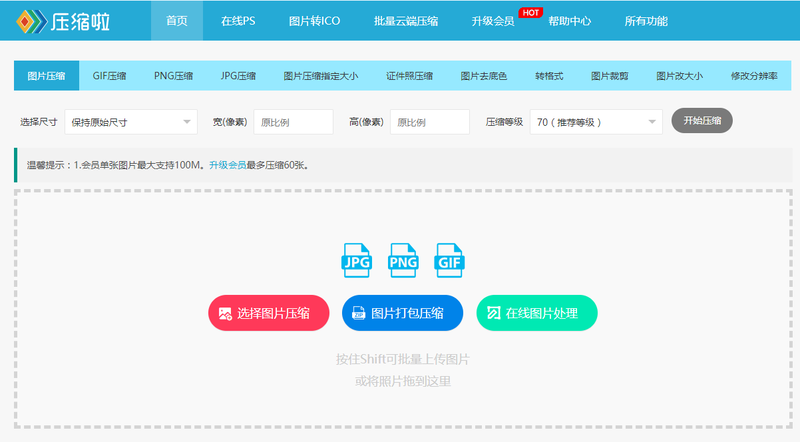Open 图片改大小 tab

point(680,76)
